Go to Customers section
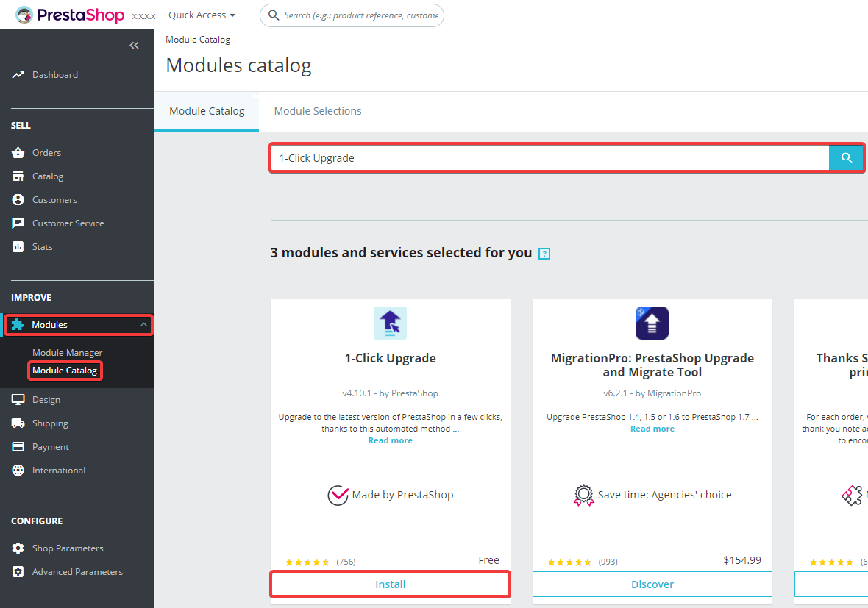The width and height of the screenshot is (868, 608). coord(54,200)
